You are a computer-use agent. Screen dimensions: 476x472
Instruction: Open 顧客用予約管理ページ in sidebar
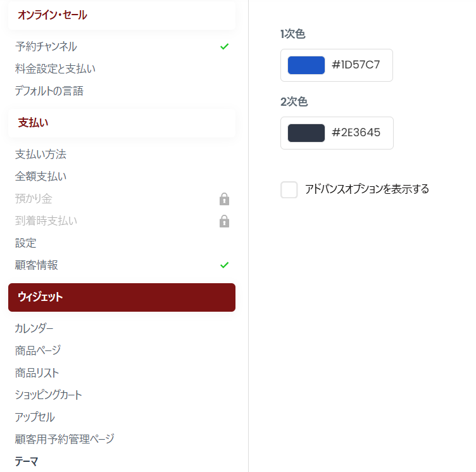coord(65,438)
